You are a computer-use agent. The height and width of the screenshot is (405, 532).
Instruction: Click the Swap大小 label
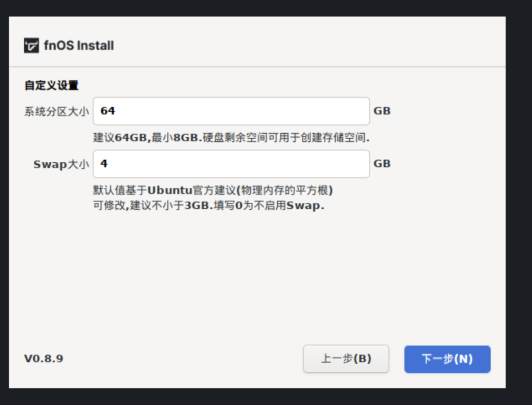61,164
